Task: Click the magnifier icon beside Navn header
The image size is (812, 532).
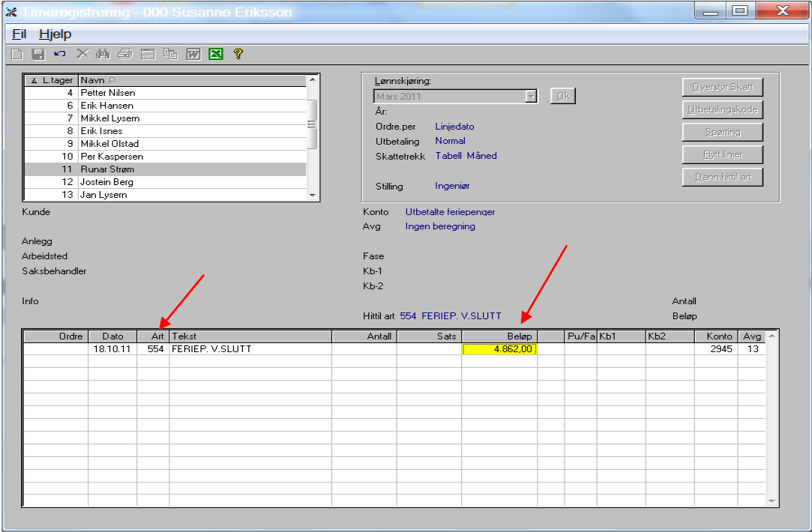Action: 112,80
